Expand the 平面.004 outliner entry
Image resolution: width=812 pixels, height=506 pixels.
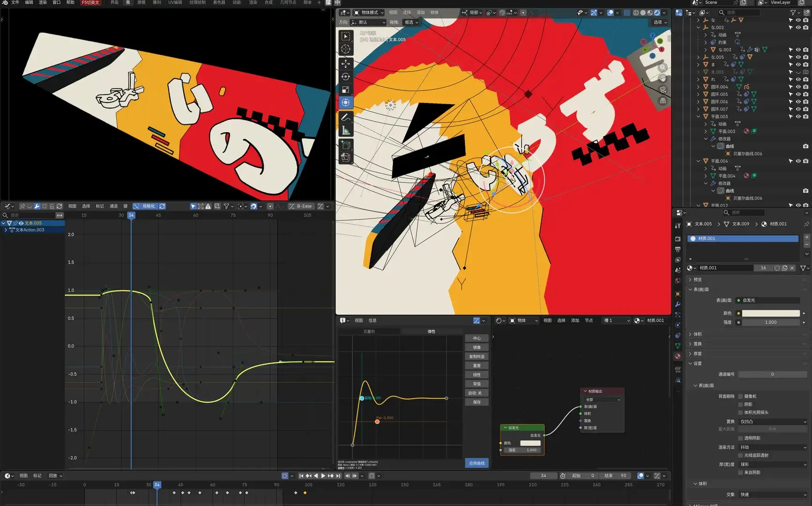point(698,161)
